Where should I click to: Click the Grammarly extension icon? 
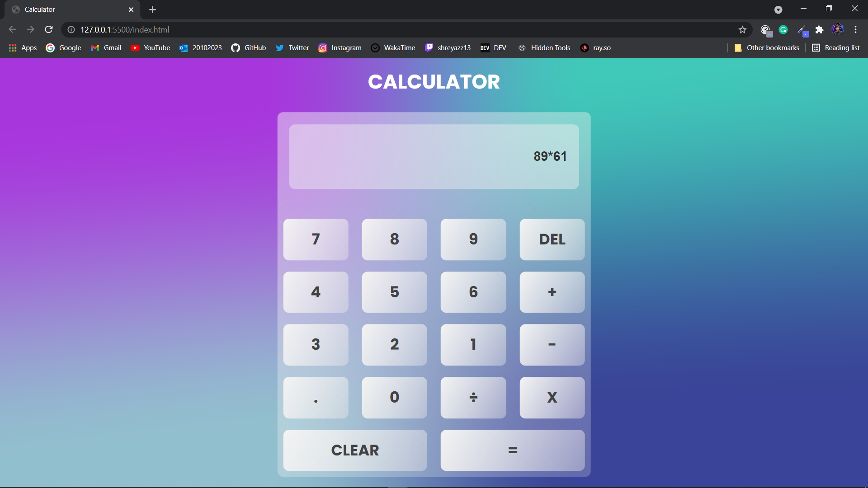783,29
